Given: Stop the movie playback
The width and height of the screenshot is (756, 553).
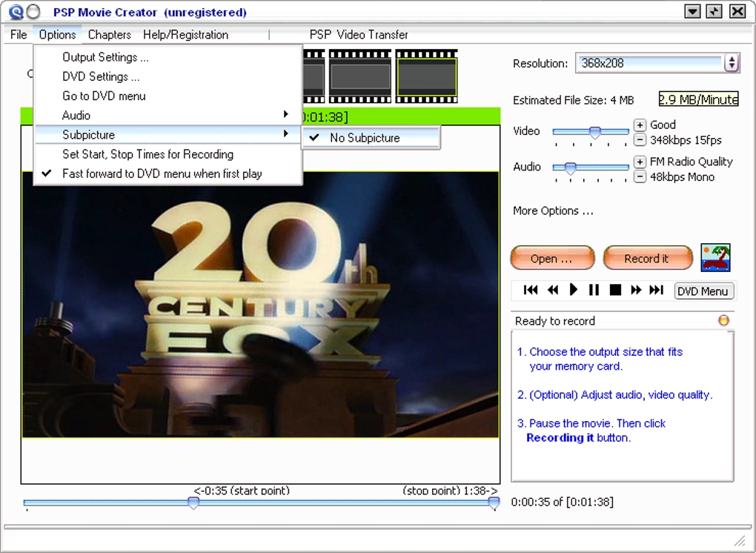Looking at the screenshot, I should click(615, 290).
